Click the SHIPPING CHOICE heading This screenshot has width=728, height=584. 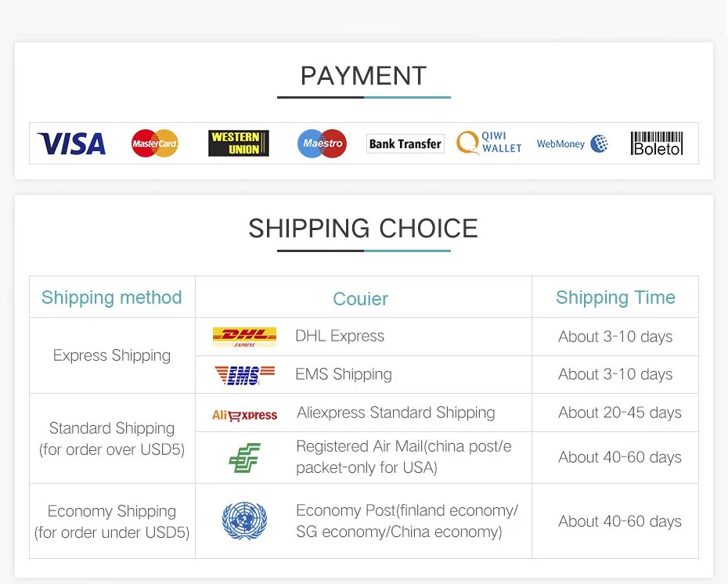tap(363, 229)
